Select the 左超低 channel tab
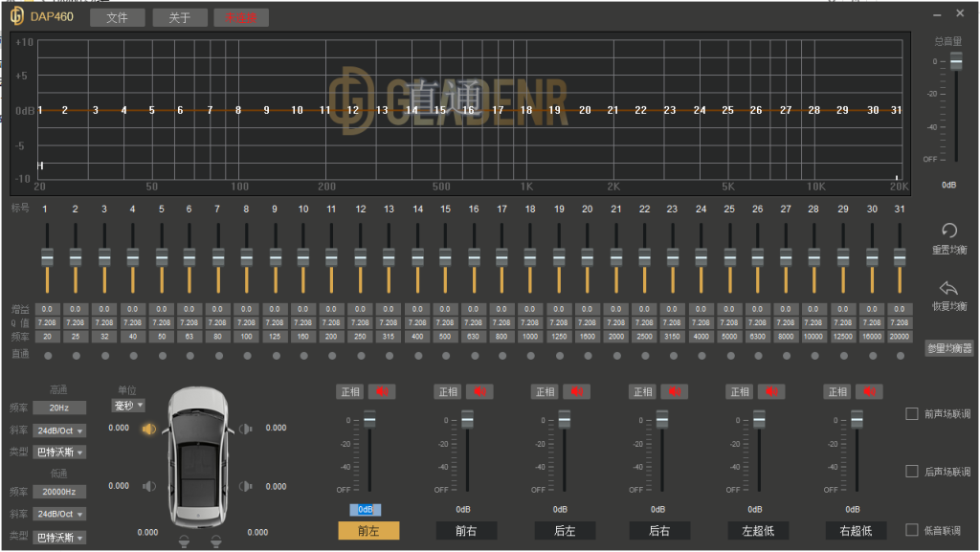Image resolution: width=980 pixels, height=552 pixels. click(x=758, y=531)
